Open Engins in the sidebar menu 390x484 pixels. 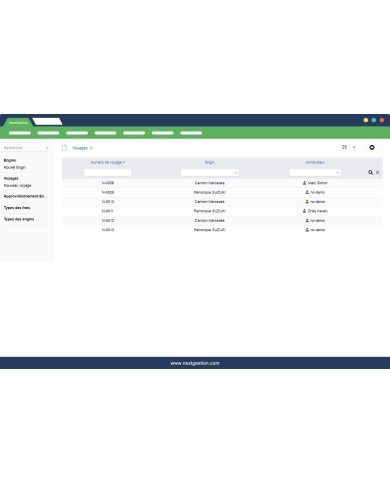pyautogui.click(x=10, y=160)
